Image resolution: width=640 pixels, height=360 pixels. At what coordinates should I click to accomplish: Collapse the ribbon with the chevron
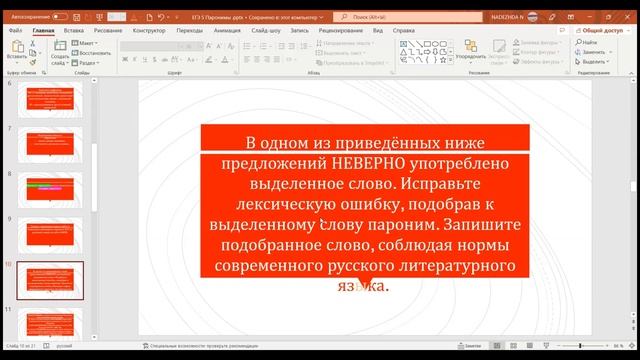(631, 73)
